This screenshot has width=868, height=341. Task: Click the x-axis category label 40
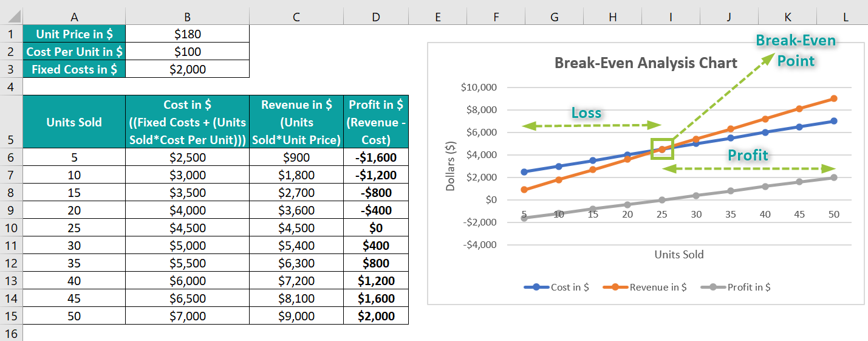pyautogui.click(x=765, y=214)
